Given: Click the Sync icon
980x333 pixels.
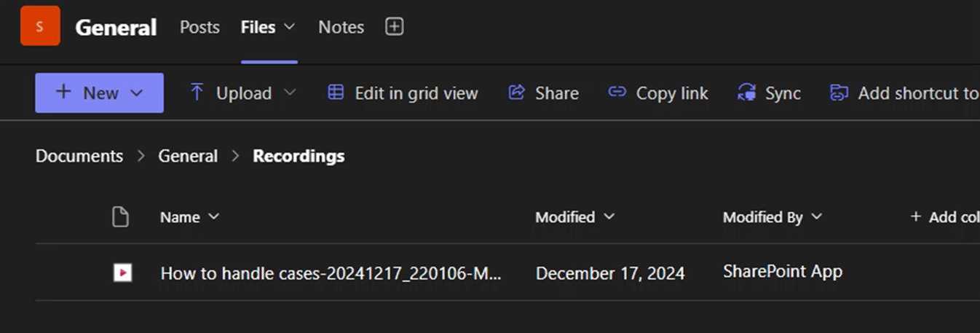Looking at the screenshot, I should coord(746,93).
